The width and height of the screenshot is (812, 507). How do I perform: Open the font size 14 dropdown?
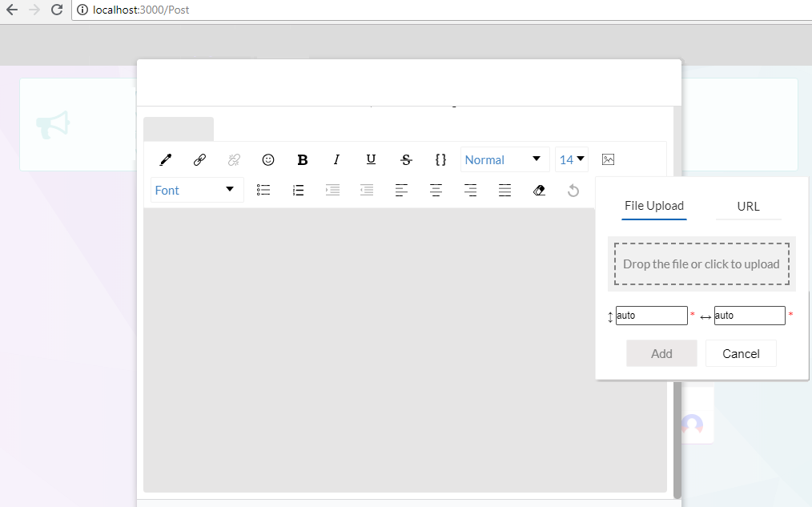click(x=571, y=159)
